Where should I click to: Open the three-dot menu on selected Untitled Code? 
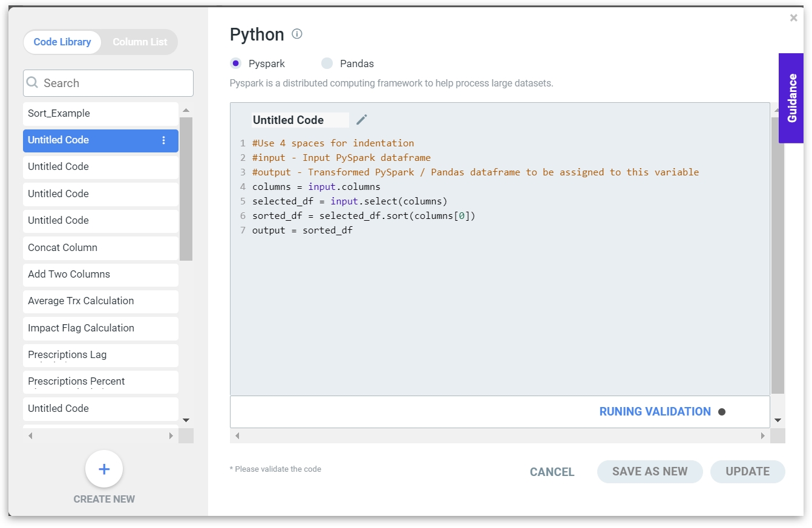pos(163,140)
